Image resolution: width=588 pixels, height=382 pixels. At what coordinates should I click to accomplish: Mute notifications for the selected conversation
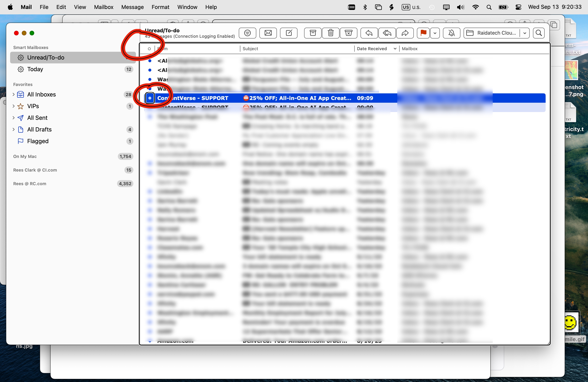pyautogui.click(x=451, y=33)
